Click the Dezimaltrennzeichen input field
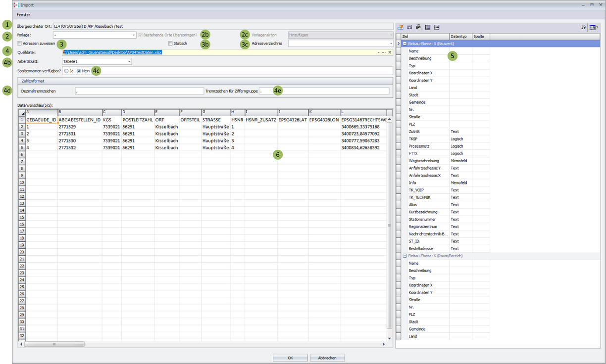The image size is (606, 364). [x=140, y=91]
